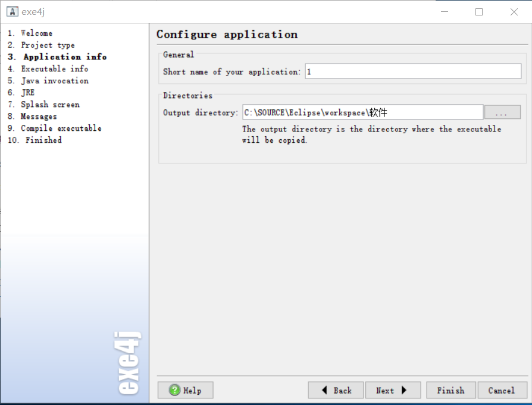Viewport: 532px width, 405px height.
Task: Click the exe4j title bar app icon
Action: (x=12, y=12)
